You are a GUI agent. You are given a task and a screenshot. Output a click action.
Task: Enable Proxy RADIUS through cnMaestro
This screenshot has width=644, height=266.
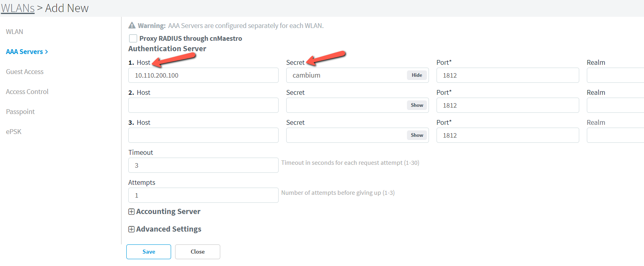[133, 38]
